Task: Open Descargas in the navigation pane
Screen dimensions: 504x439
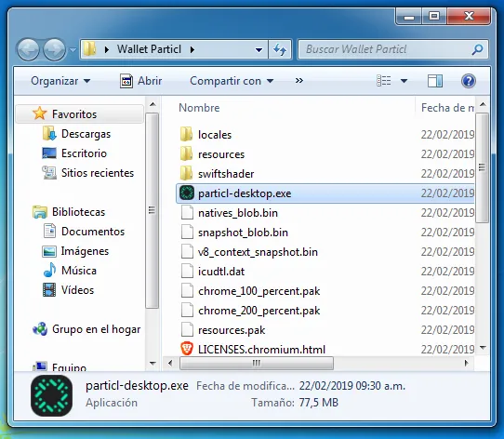Action: (86, 134)
